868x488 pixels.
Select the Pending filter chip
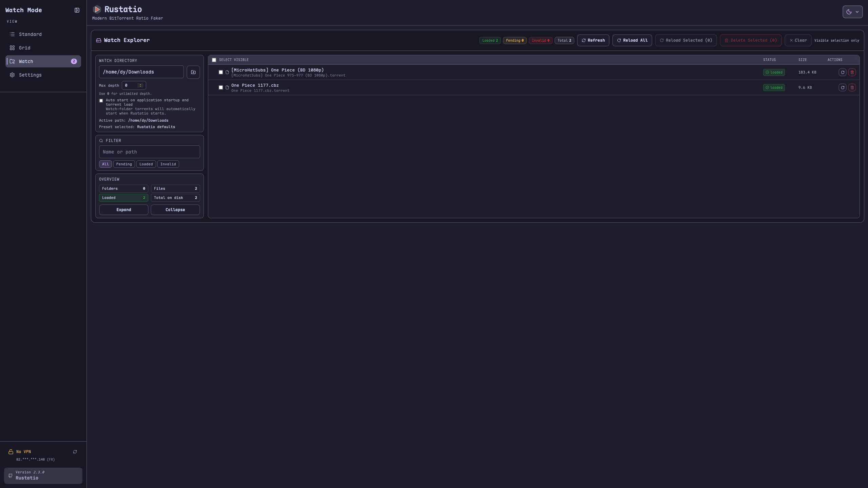pos(124,164)
